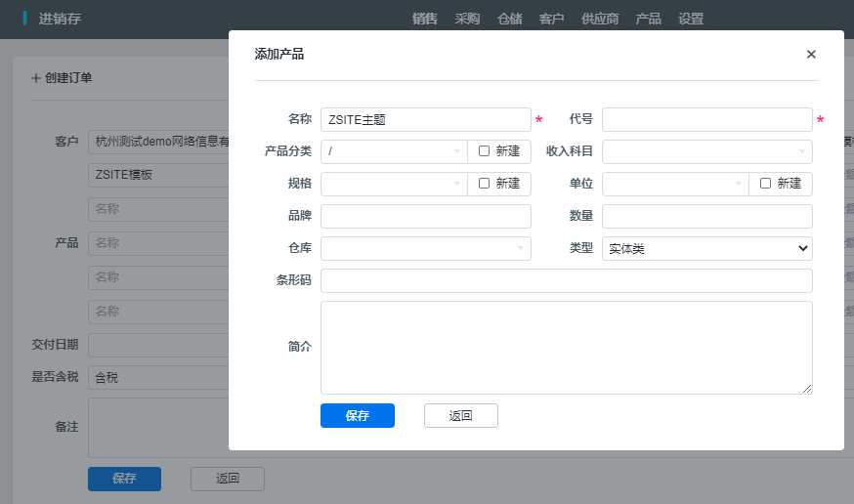Go to the 采购 menu

[467, 19]
